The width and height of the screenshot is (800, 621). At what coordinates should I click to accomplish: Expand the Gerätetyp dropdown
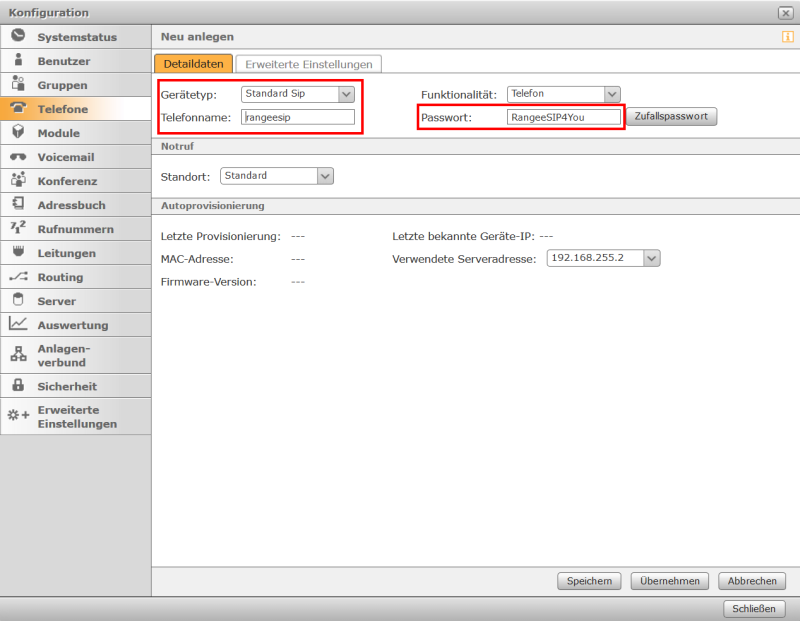[x=346, y=94]
